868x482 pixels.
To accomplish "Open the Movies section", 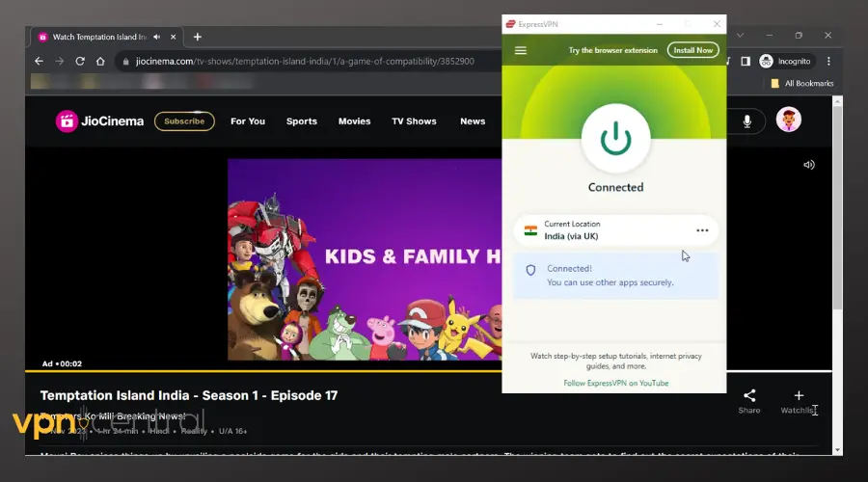I will click(x=354, y=121).
